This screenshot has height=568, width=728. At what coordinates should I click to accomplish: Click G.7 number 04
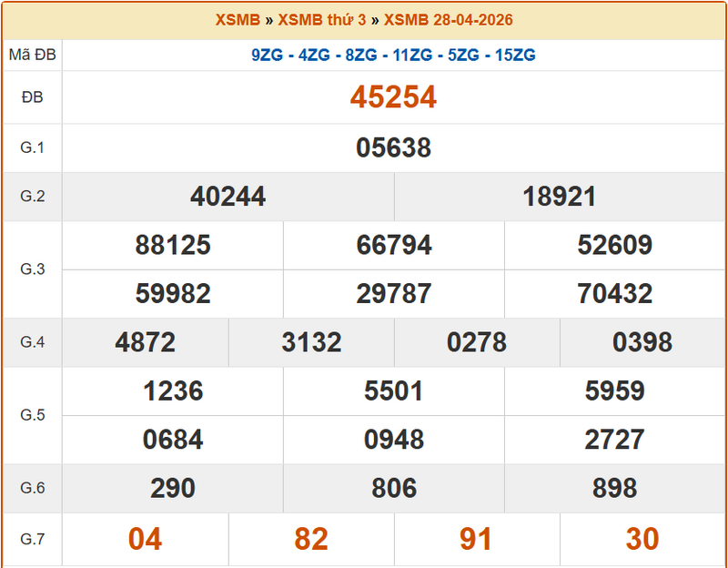click(x=146, y=539)
